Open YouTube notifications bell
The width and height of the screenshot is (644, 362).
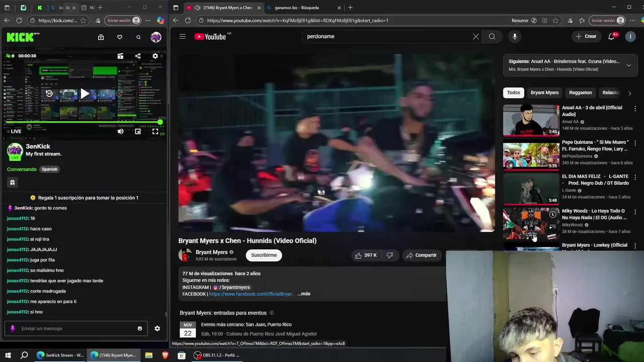(611, 36)
